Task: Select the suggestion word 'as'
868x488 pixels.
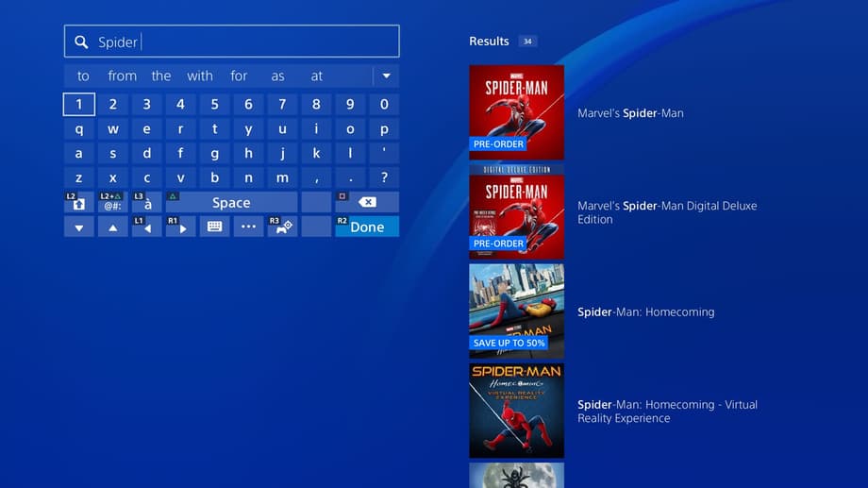Action: tap(277, 76)
